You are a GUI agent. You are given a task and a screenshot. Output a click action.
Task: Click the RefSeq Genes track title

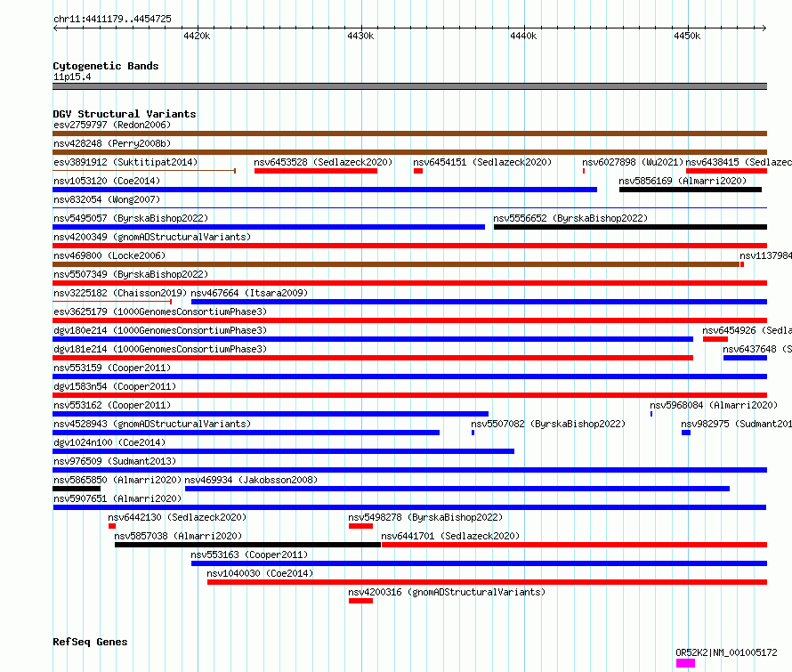tap(90, 643)
